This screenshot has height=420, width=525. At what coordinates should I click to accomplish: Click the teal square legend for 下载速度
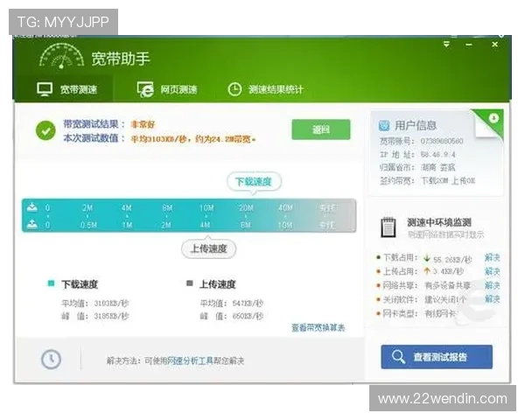tap(51, 283)
